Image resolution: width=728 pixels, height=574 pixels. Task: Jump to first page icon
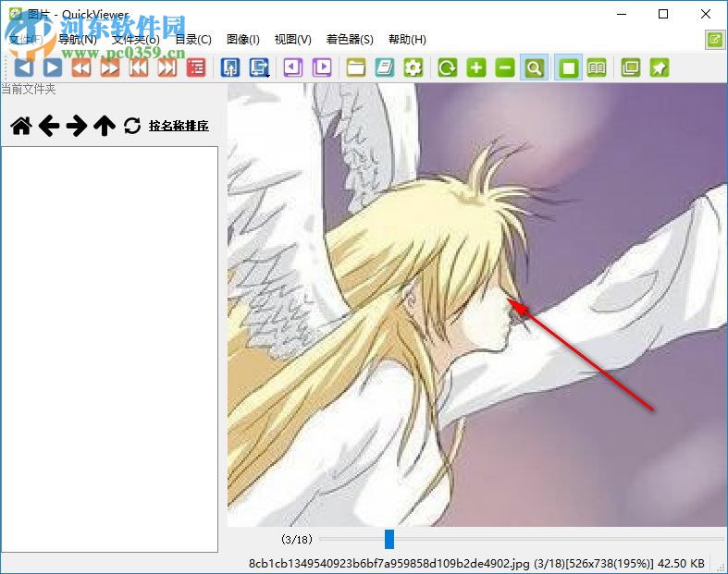point(139,67)
